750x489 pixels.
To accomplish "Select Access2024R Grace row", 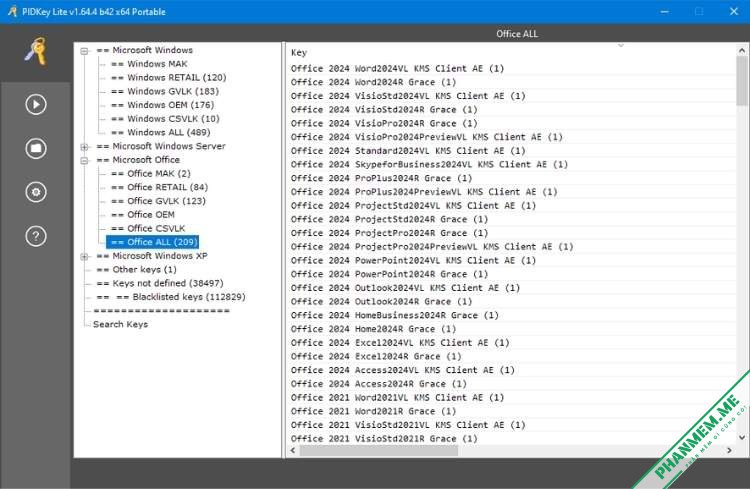I will tap(511, 384).
